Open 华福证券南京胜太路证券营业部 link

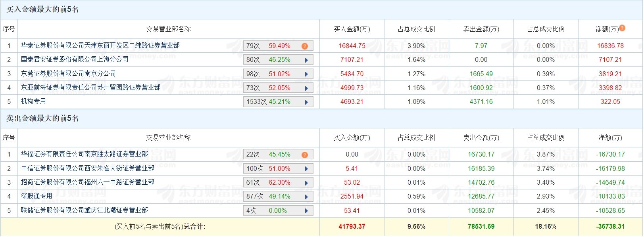tap(85, 154)
